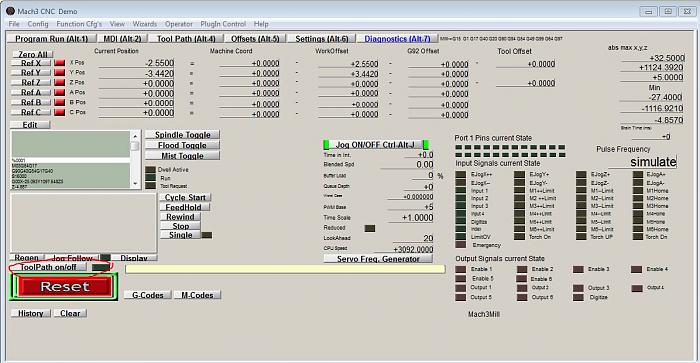Click the Reduced indicator LED
700x363 pixels.
coord(370,228)
